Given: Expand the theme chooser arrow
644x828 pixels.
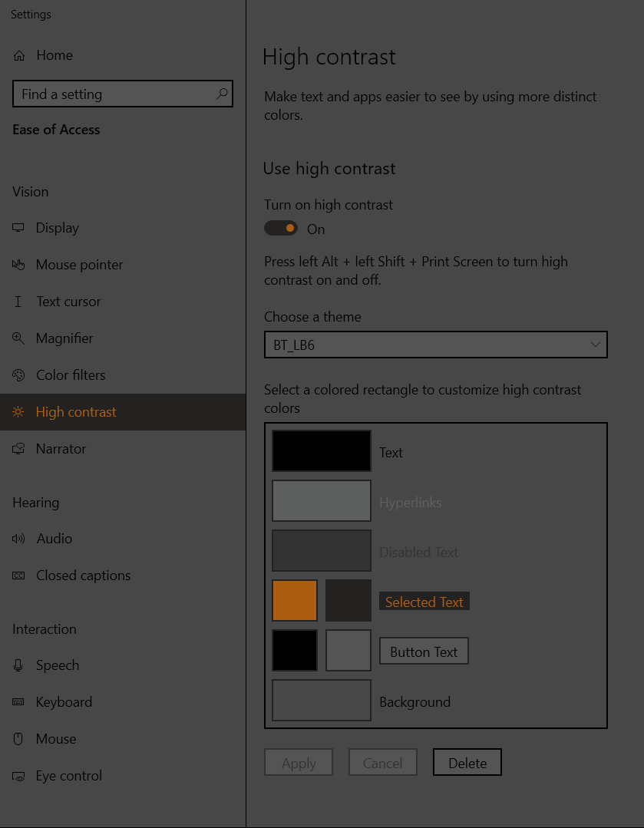Looking at the screenshot, I should (596, 345).
